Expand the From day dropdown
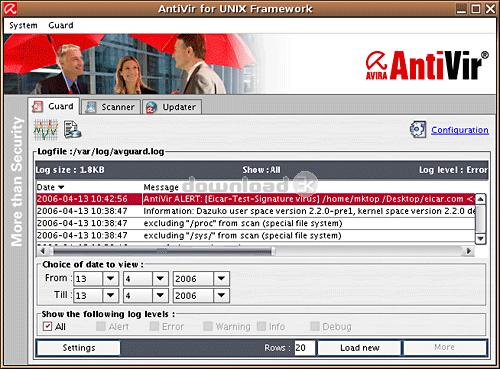 pyautogui.click(x=110, y=278)
